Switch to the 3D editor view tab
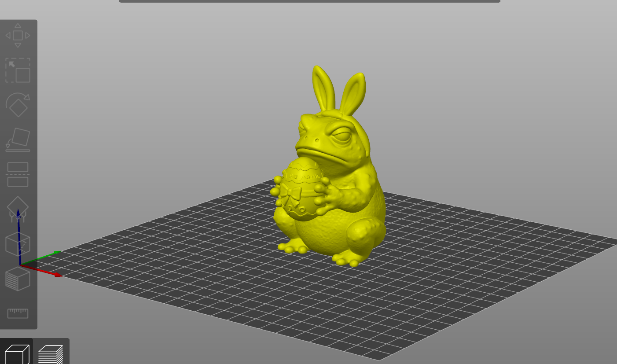This screenshot has height=364, width=617. tap(16, 352)
